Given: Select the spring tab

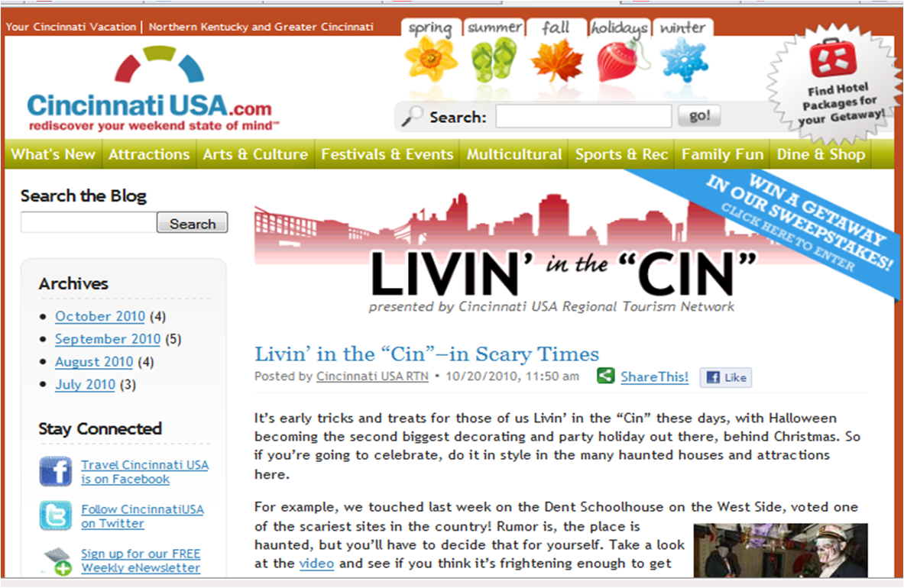Looking at the screenshot, I should click(x=430, y=27).
